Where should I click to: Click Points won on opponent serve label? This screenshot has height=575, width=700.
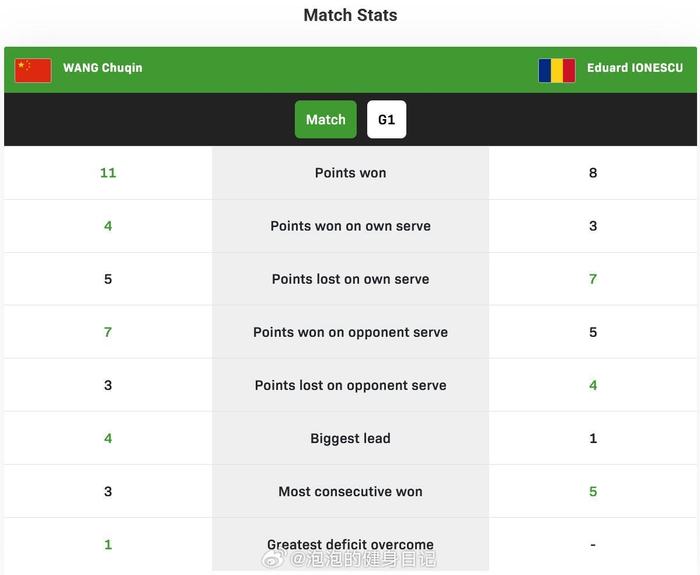(x=350, y=332)
